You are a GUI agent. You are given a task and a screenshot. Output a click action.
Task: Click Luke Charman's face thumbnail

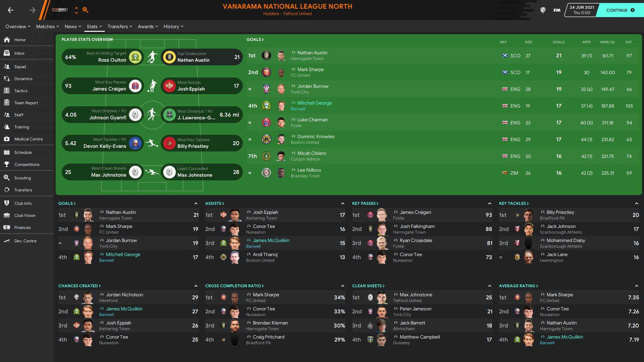281,123
